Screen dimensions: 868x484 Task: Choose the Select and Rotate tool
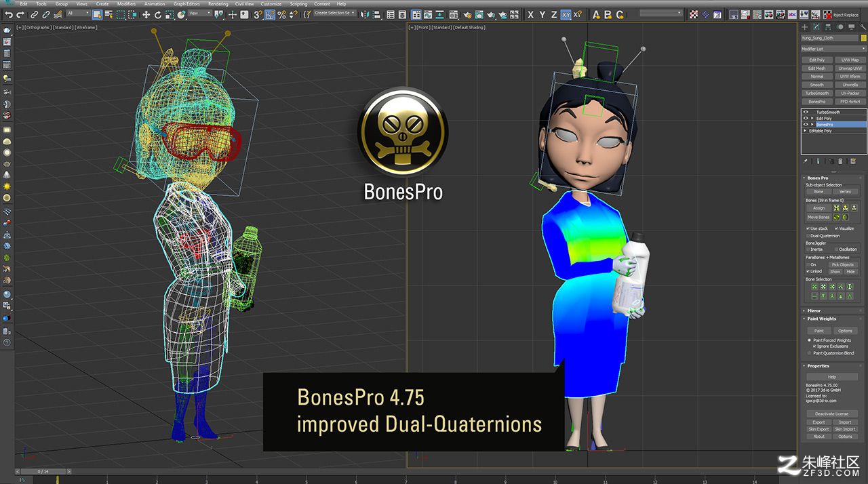click(158, 14)
